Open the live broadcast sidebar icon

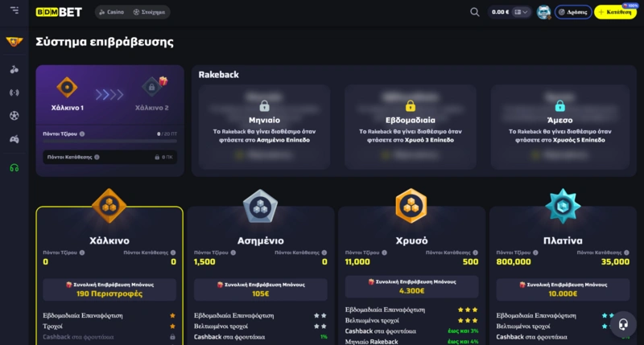tap(14, 92)
